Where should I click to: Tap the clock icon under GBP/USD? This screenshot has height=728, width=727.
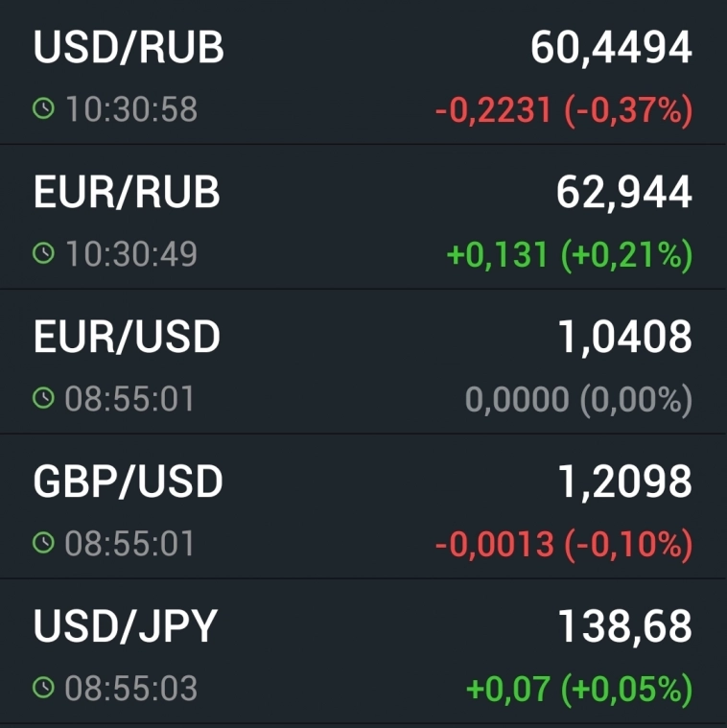tap(44, 544)
